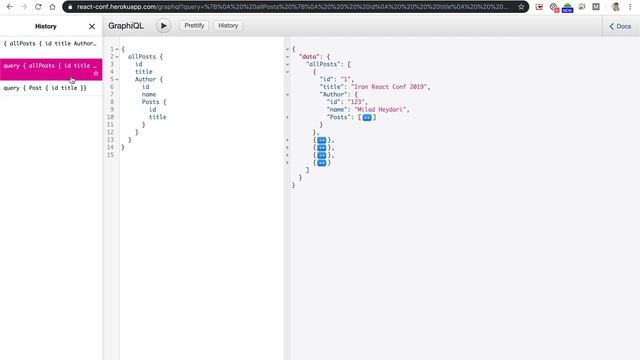Go forward in the browser
This screenshot has width=640, height=360.
tap(24, 7)
